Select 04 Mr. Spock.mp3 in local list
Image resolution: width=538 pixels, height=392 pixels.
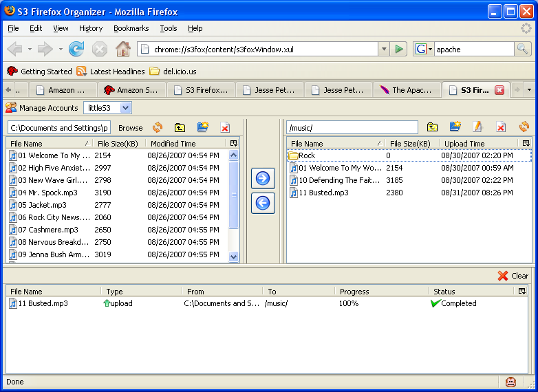(x=118, y=193)
